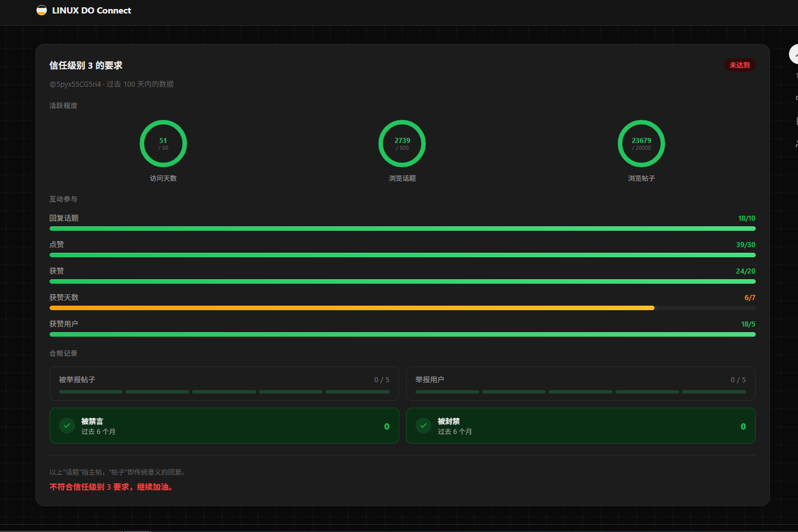Select the 访问天数 51/50 ring
Viewport: 798px width, 532px height.
click(x=163, y=144)
